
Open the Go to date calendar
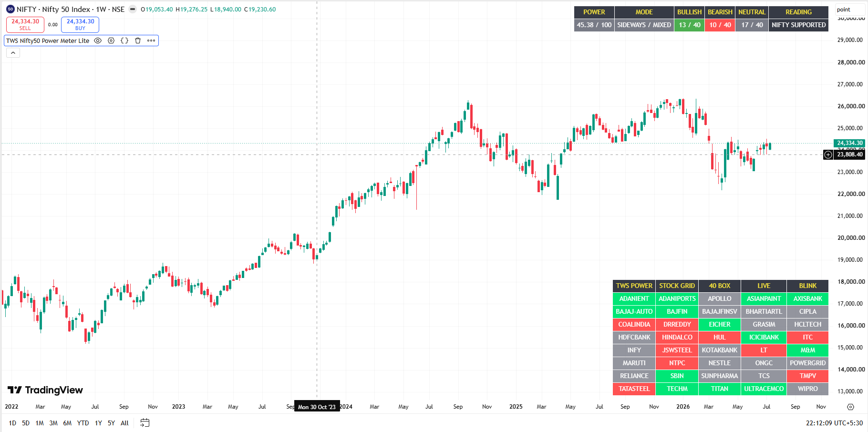(x=145, y=423)
